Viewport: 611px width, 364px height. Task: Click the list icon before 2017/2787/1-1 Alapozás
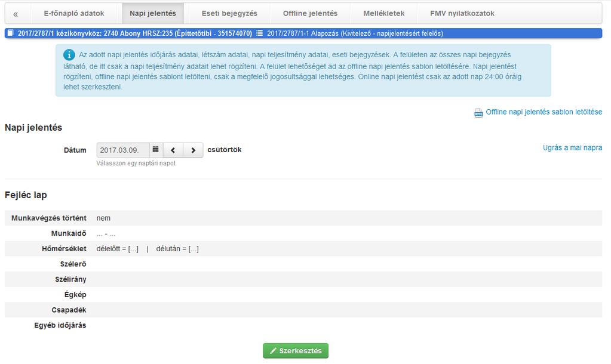coord(260,33)
